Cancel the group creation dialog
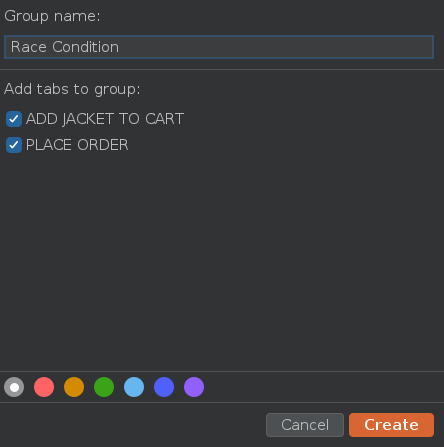Image resolution: width=444 pixels, height=447 pixels. 305,425
